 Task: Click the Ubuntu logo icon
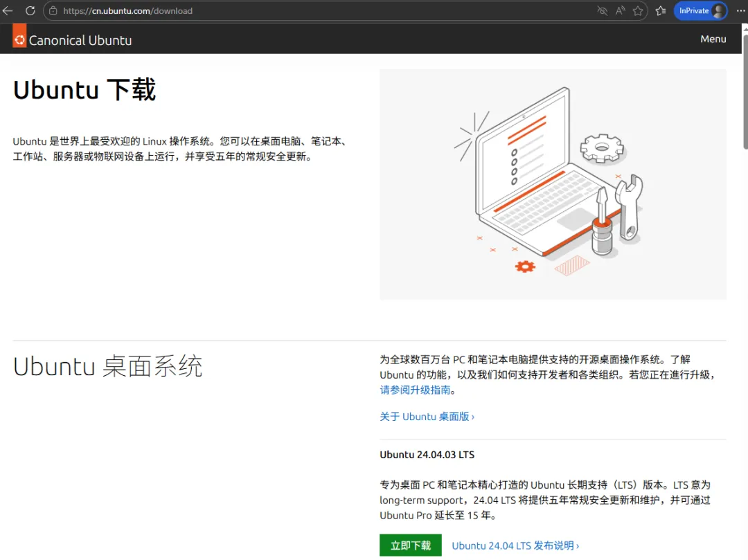[19, 36]
